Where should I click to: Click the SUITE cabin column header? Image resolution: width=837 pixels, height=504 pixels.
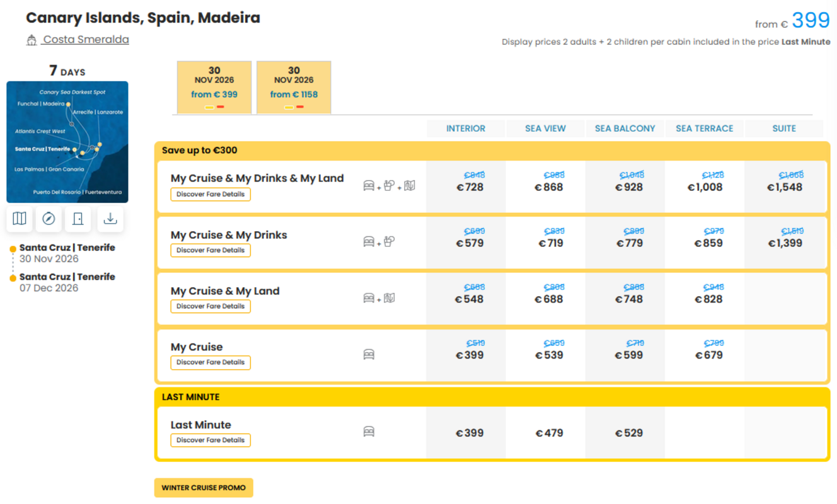pyautogui.click(x=784, y=129)
